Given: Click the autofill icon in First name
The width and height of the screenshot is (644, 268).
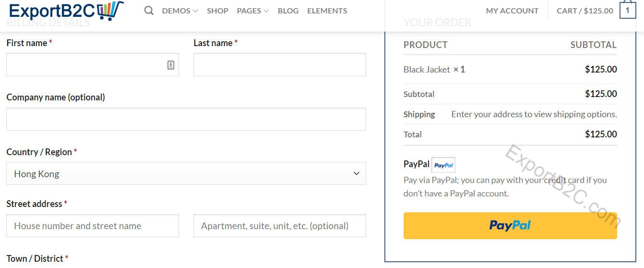Looking at the screenshot, I should [171, 65].
